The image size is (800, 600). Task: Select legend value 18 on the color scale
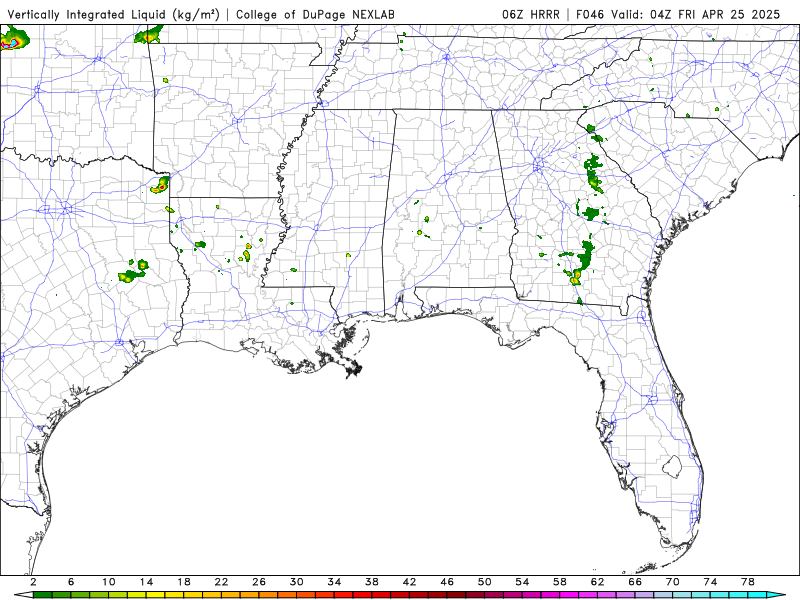pos(184,582)
